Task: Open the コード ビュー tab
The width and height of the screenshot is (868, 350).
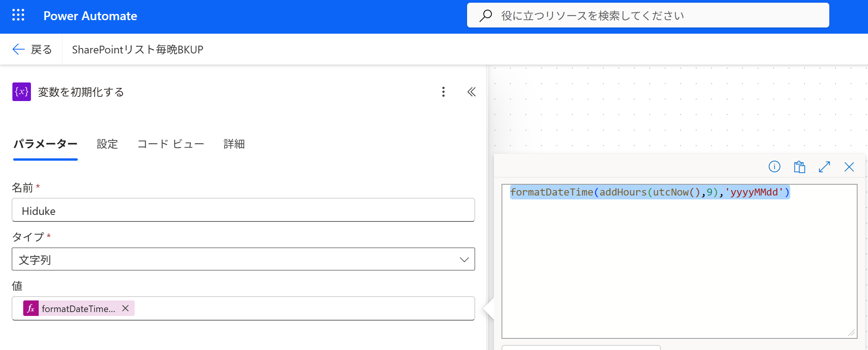Action: point(171,144)
